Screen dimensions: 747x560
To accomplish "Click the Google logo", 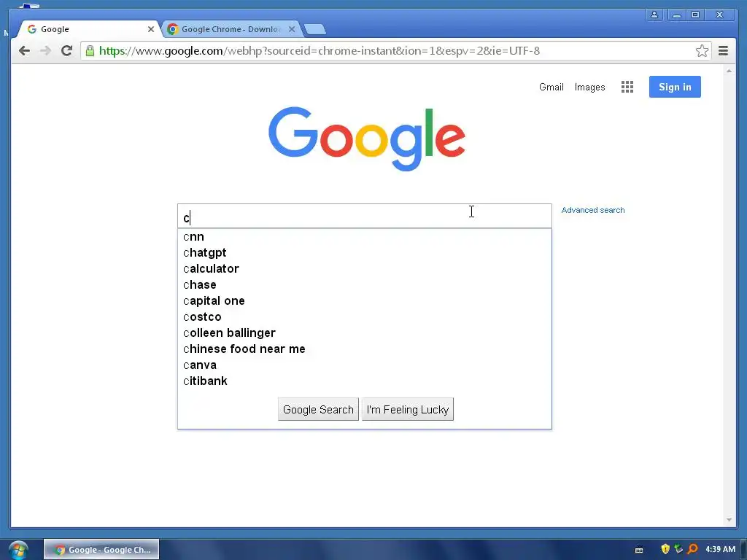I will [x=366, y=138].
